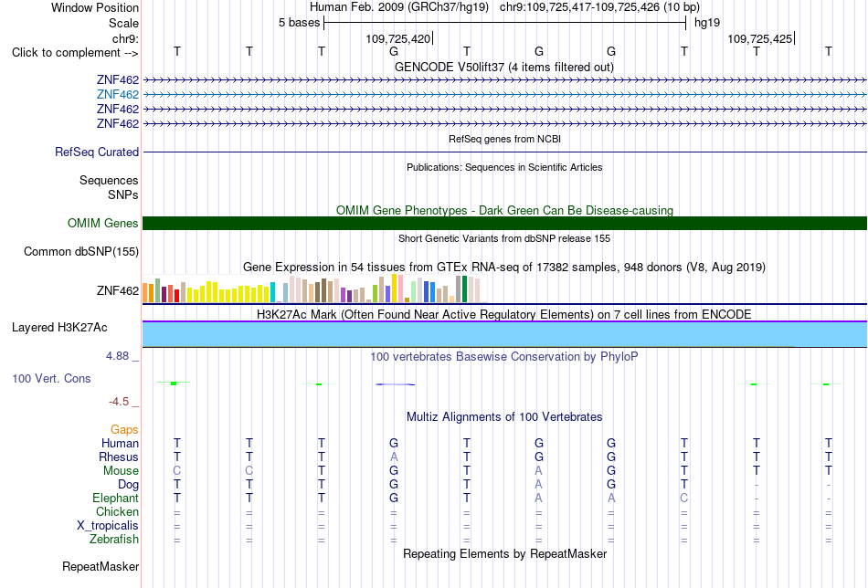Click the SNPs track label
868x588 pixels.
(x=123, y=194)
